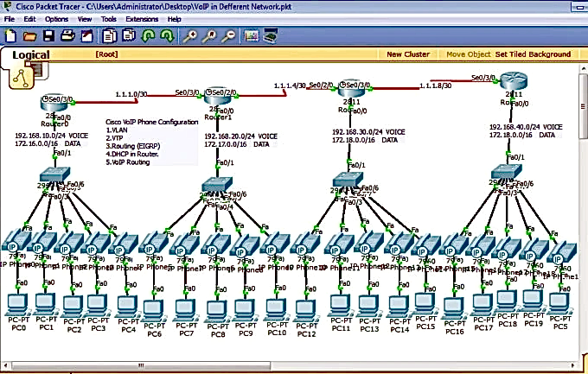Screen dimensions: 588x374
Task: Zoom out of the workspace
Action: [228, 36]
